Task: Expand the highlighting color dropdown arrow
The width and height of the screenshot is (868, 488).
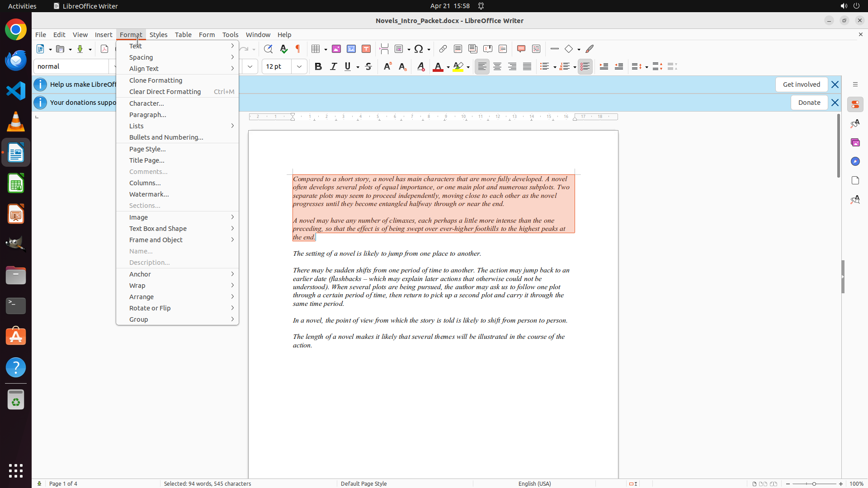Action: click(468, 67)
